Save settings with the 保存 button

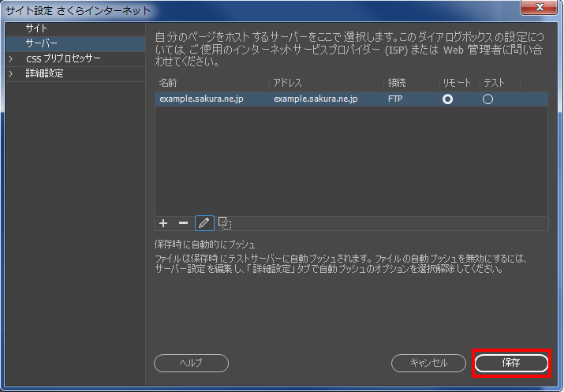(x=510, y=363)
